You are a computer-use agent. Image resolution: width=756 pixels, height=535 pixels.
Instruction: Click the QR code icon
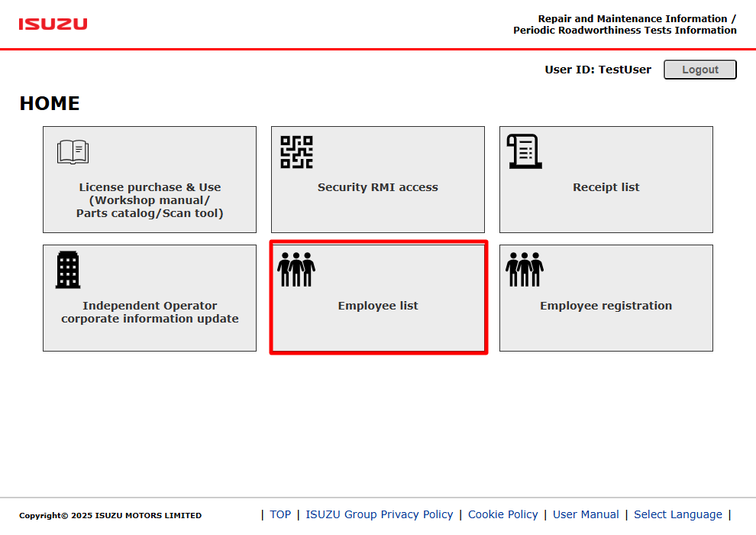pos(296,152)
